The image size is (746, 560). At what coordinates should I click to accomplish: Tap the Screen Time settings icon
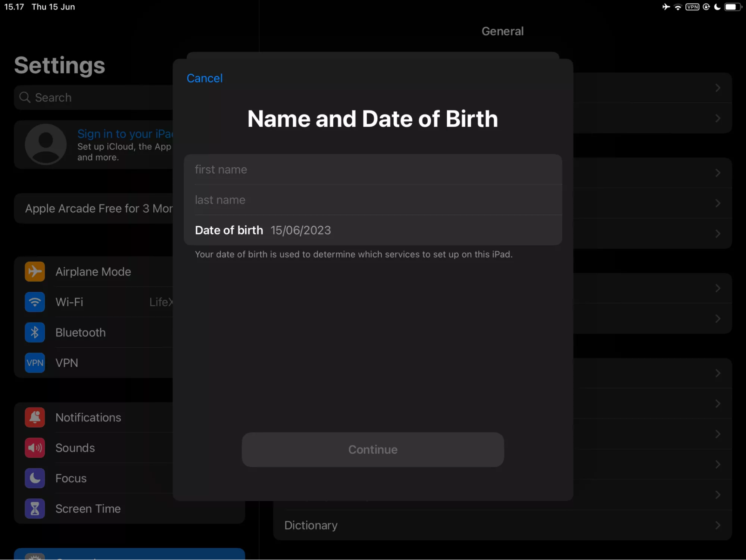point(35,508)
